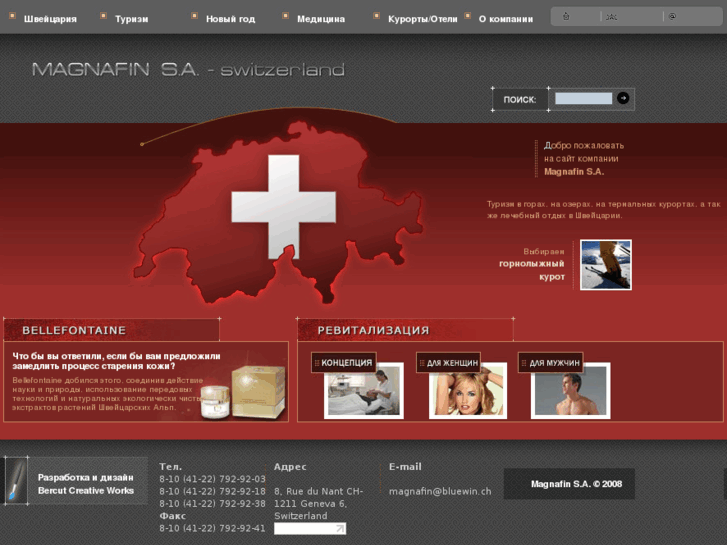727x545 pixels.
Task: Open the bold Bellefontaine skin-aging question text
Action: [x=116, y=361]
